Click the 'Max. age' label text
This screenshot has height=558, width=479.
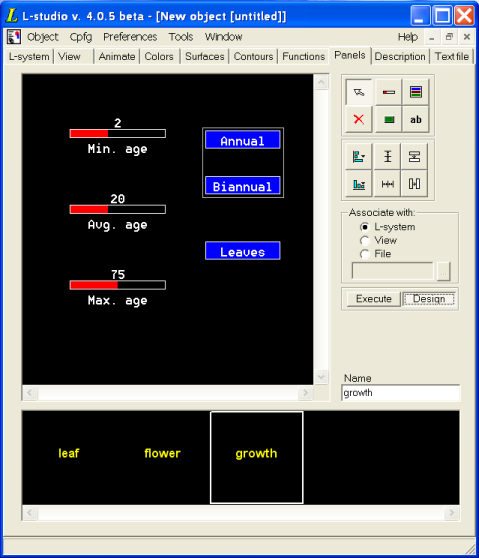pos(117,301)
